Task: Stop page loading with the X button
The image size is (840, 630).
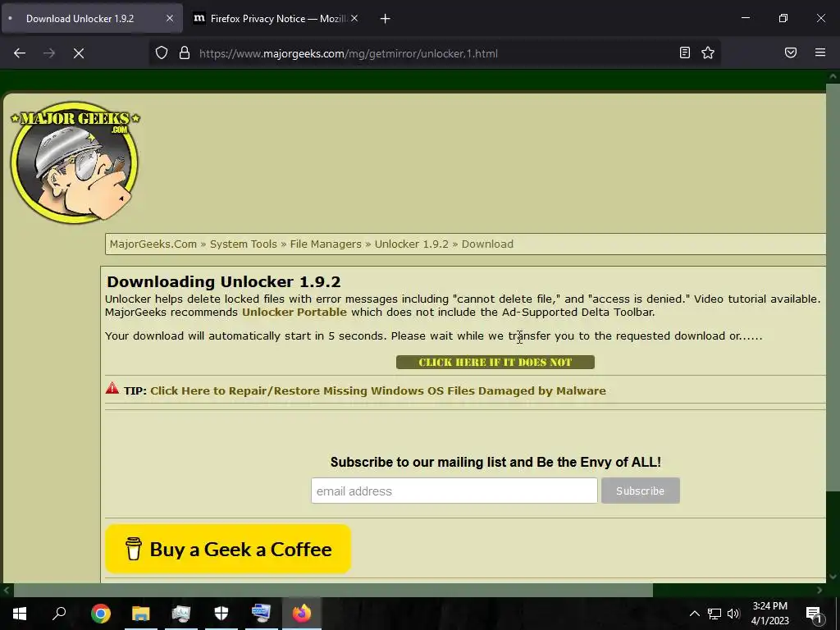Action: 79,53
